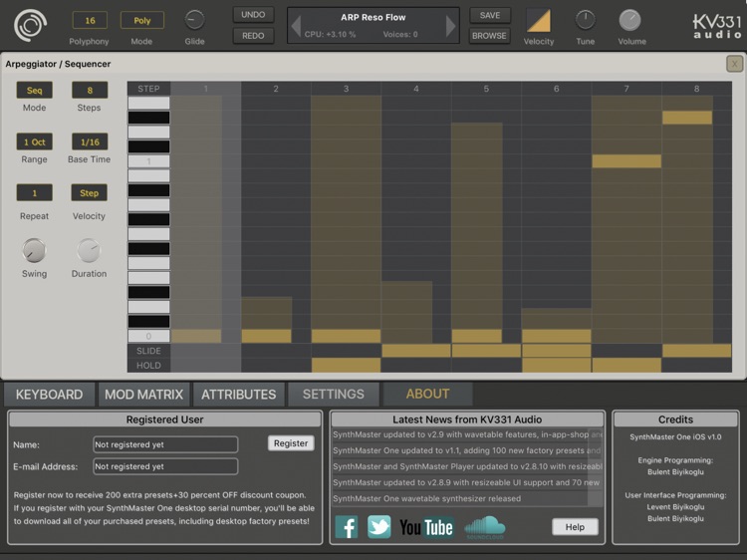The image size is (747, 560).
Task: Click the Velocity curve triangle icon
Action: tap(538, 21)
